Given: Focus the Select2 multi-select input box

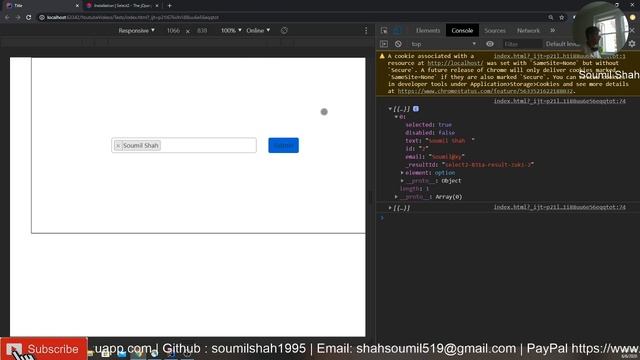Looking at the screenshot, I should (x=184, y=145).
